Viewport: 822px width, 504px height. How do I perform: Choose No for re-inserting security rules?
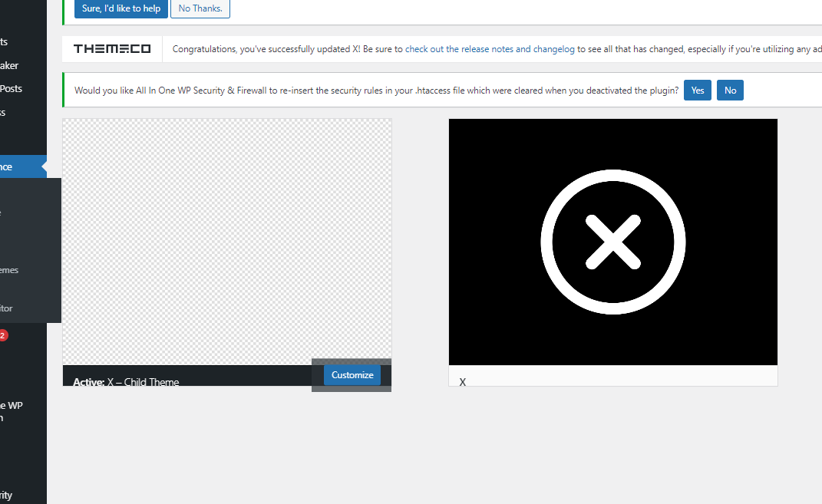click(730, 90)
